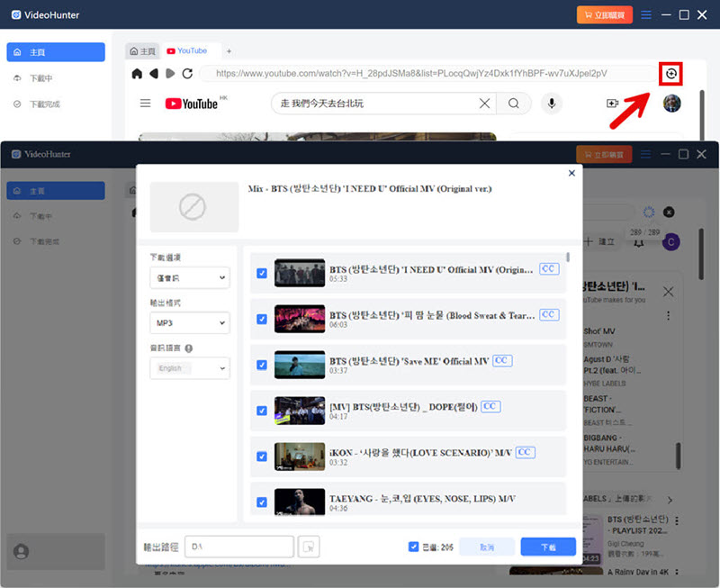720x588 pixels.
Task: Start voice search with microphone icon
Action: [552, 104]
